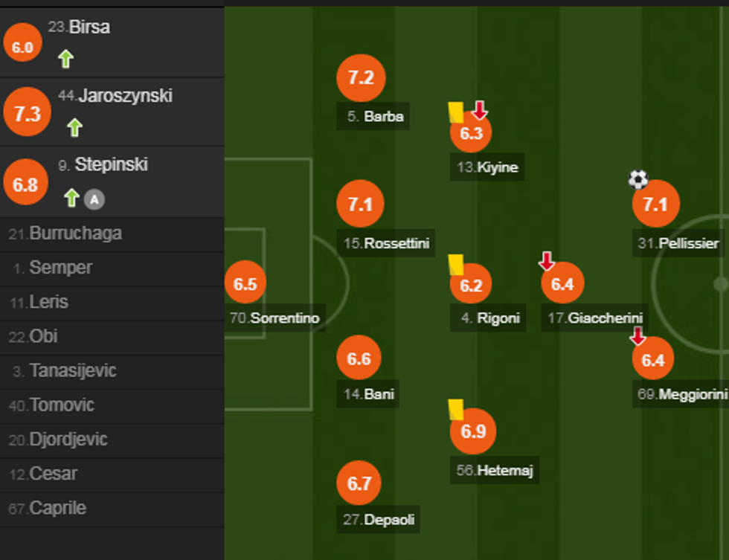Image resolution: width=729 pixels, height=560 pixels.
Task: Click Kiyine's yellow card icon
Action: click(x=456, y=112)
